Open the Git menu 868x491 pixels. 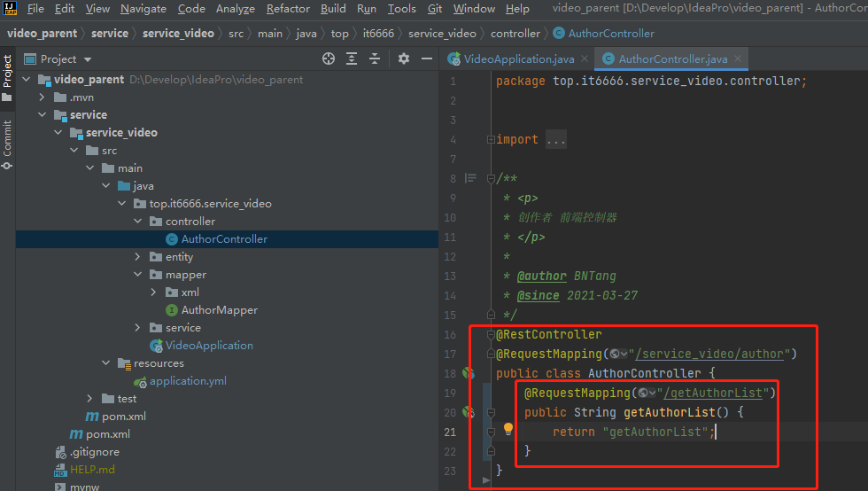[x=435, y=8]
